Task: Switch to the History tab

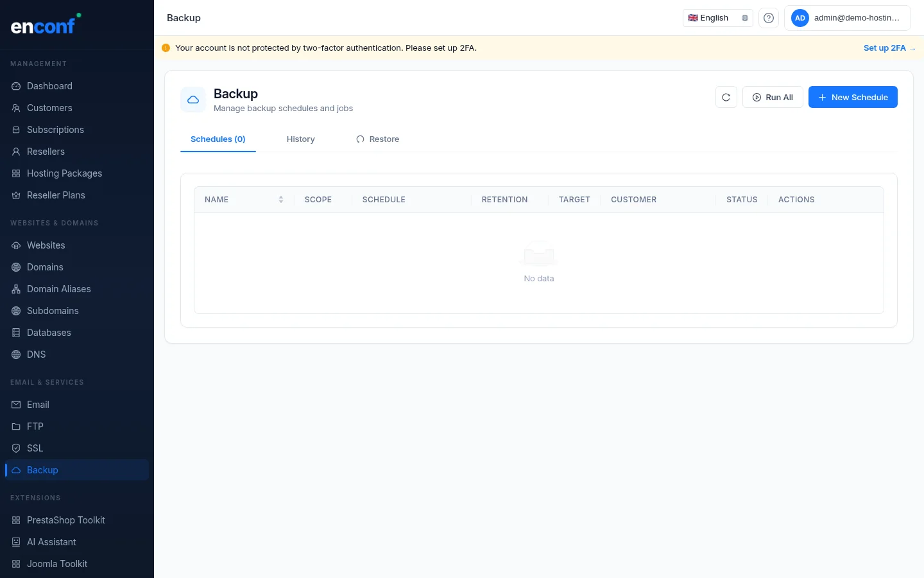Action: click(300, 139)
